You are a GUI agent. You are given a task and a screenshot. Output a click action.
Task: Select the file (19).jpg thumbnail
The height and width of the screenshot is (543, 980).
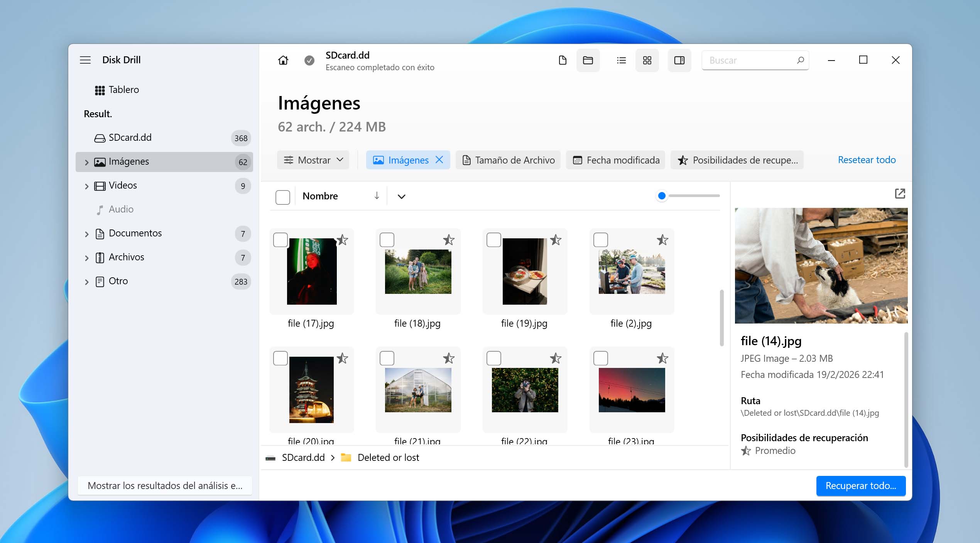(525, 271)
